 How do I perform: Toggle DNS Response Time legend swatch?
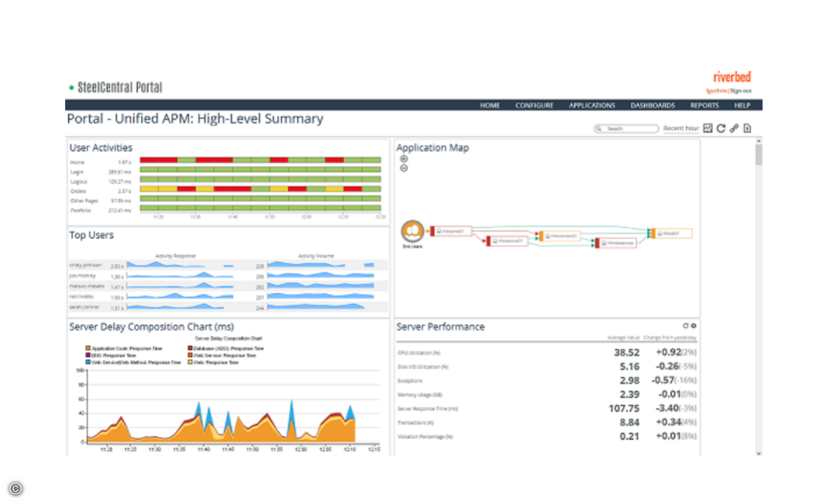click(x=87, y=355)
